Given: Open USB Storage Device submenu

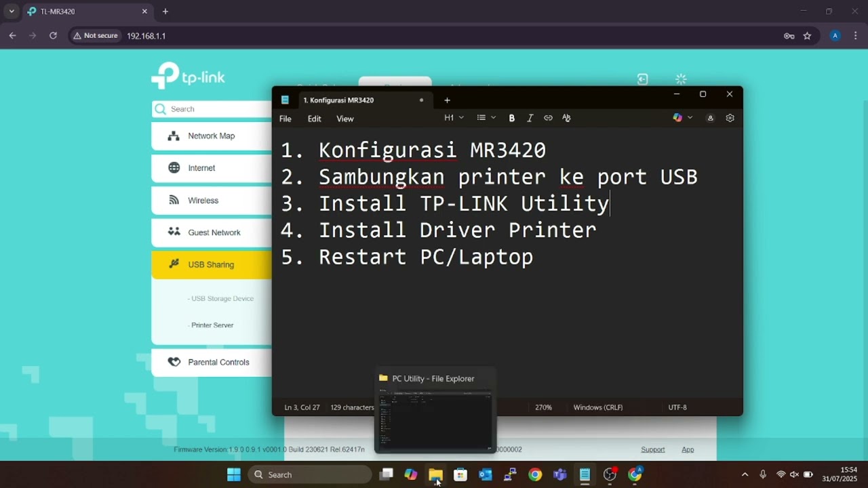Looking at the screenshot, I should (x=220, y=298).
